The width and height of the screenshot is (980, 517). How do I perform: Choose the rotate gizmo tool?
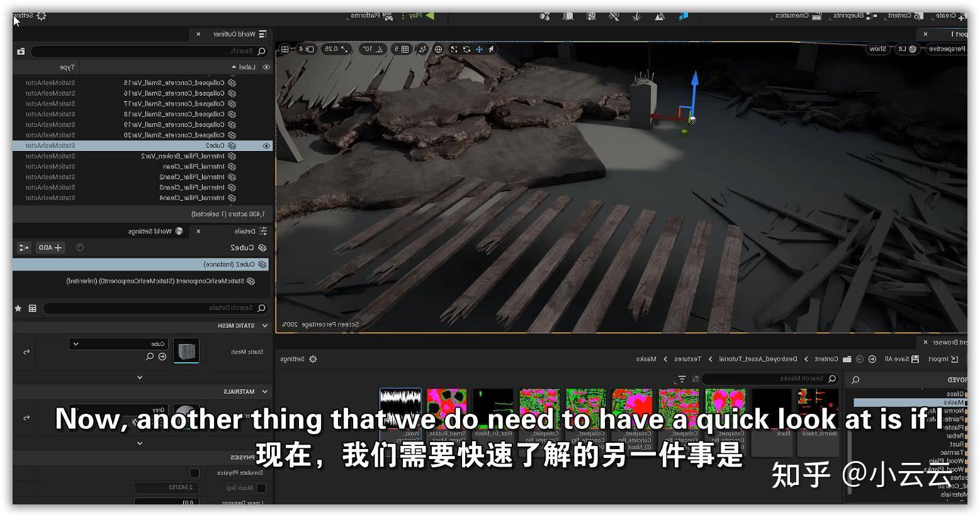tap(466, 49)
